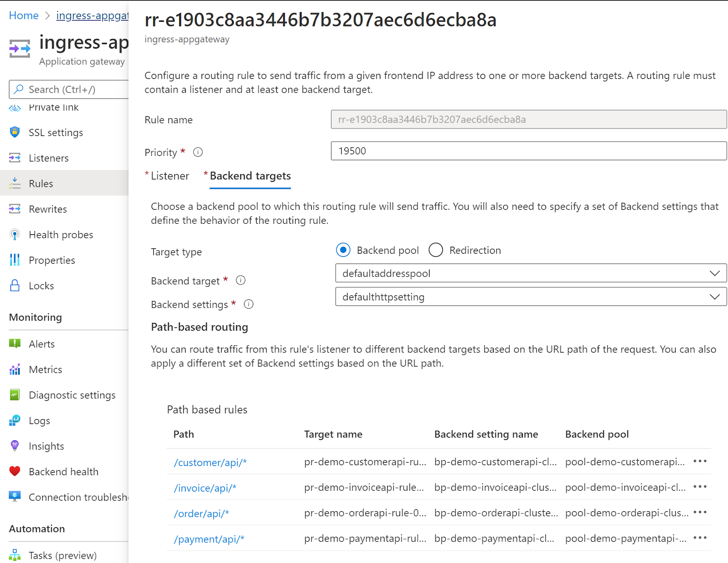
Task: Open the Rewrites menu item
Action: [x=48, y=209]
